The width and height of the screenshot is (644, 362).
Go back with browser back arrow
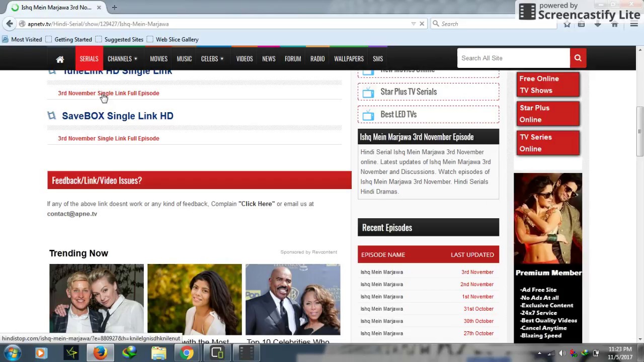pyautogui.click(x=9, y=24)
